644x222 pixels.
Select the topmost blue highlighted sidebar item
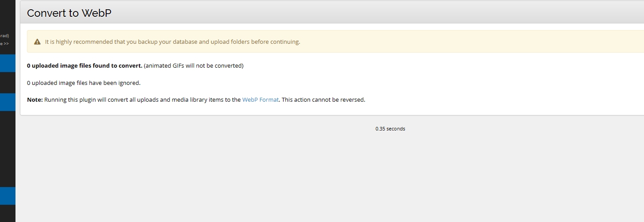click(x=8, y=63)
